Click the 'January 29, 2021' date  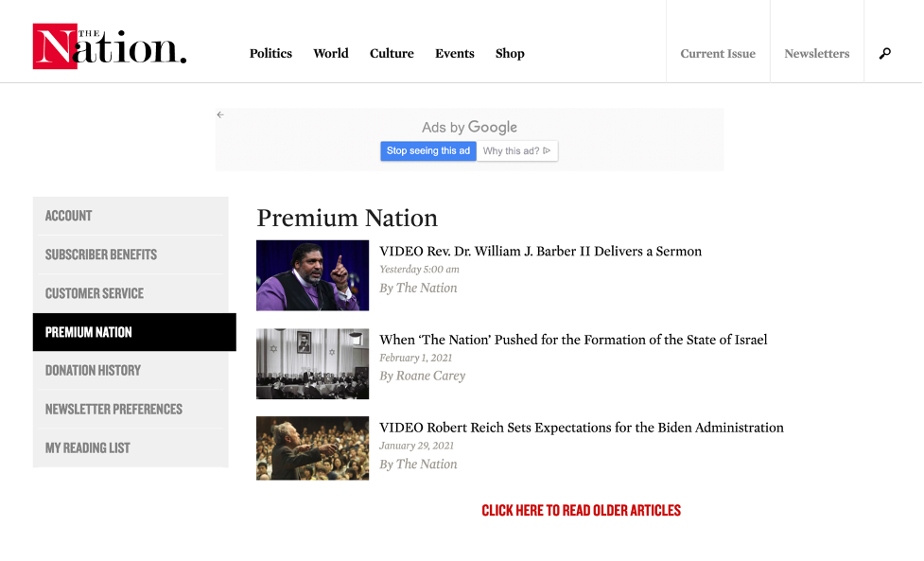(417, 446)
